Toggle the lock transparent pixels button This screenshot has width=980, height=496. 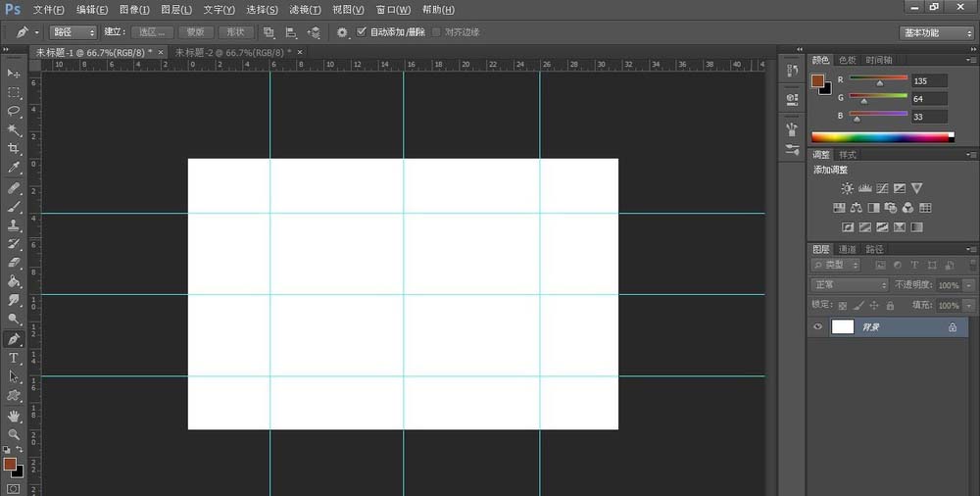842,305
